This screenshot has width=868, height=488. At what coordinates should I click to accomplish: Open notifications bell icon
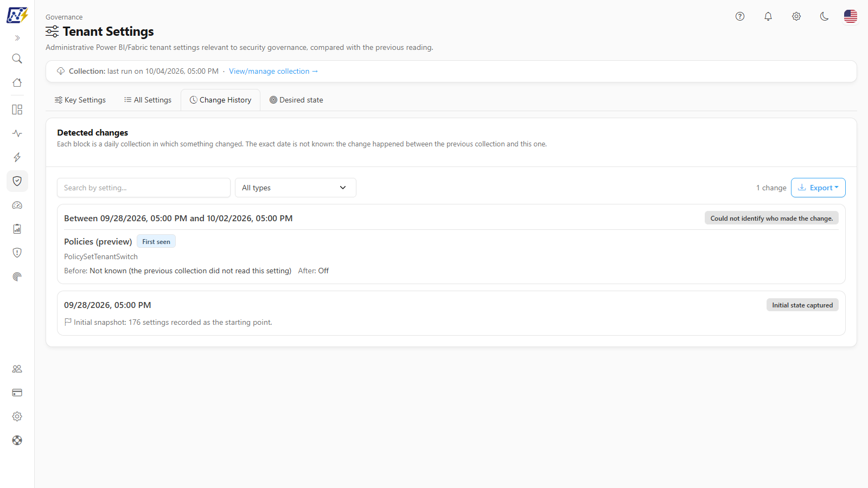pos(768,16)
